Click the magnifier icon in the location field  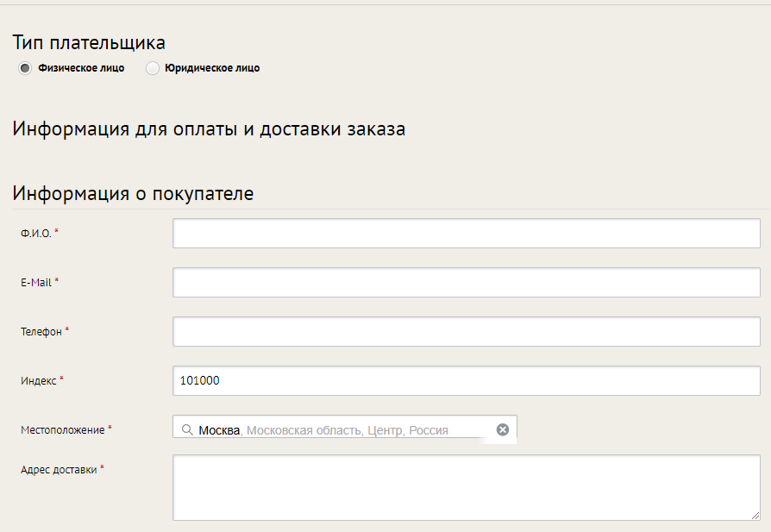187,429
